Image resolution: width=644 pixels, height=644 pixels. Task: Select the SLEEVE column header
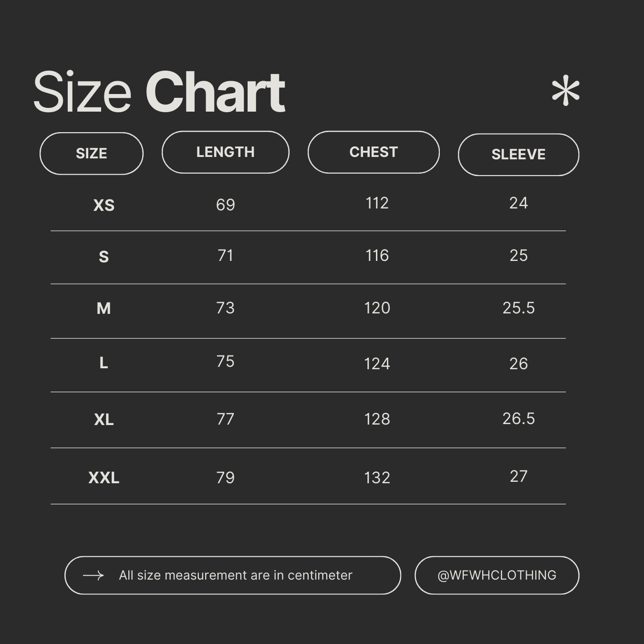[x=518, y=155]
